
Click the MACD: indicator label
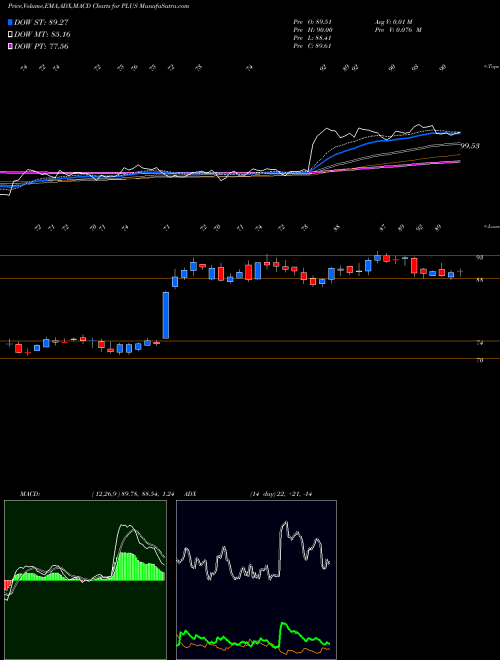[x=29, y=494]
